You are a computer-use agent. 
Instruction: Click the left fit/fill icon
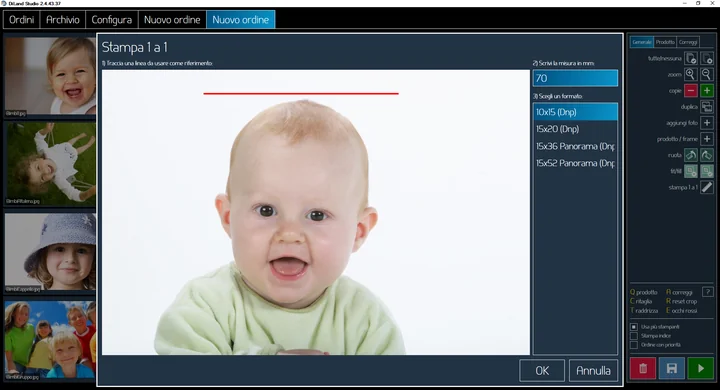pos(691,171)
